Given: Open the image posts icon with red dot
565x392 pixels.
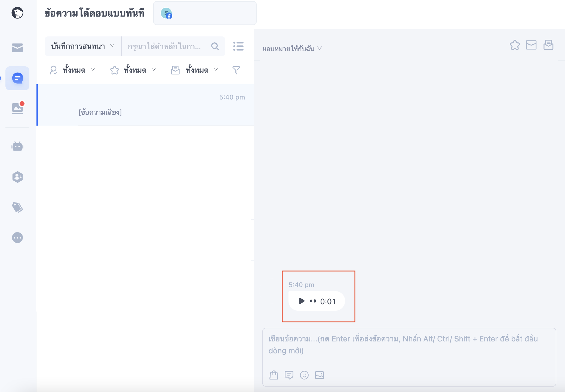Looking at the screenshot, I should tap(18, 108).
